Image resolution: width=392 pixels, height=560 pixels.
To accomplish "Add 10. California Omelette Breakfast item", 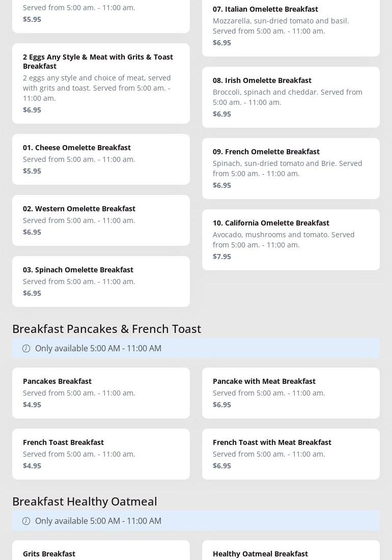I will [291, 239].
